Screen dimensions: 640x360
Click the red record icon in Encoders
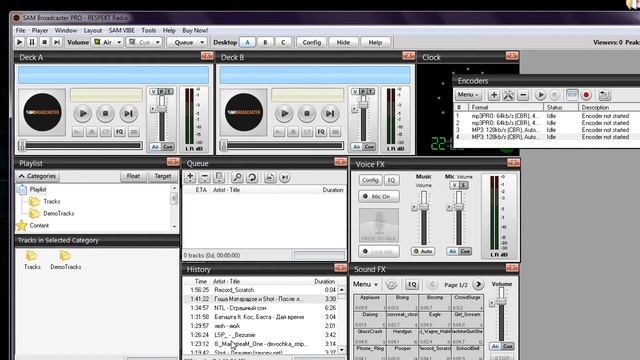click(x=586, y=95)
